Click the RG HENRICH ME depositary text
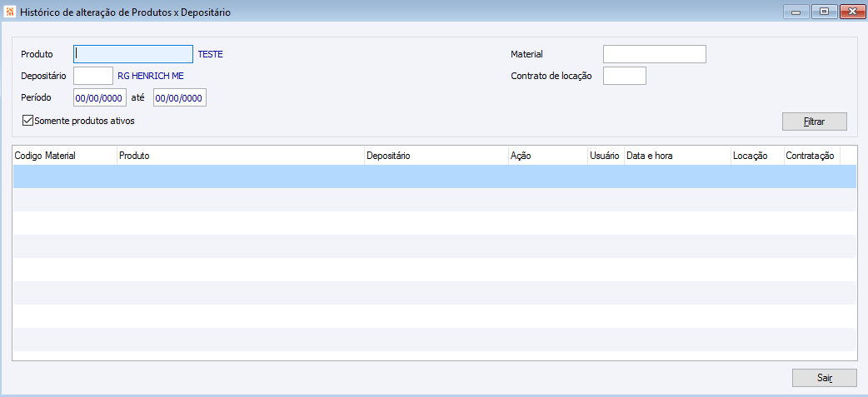This screenshot has width=868, height=397. click(x=151, y=76)
